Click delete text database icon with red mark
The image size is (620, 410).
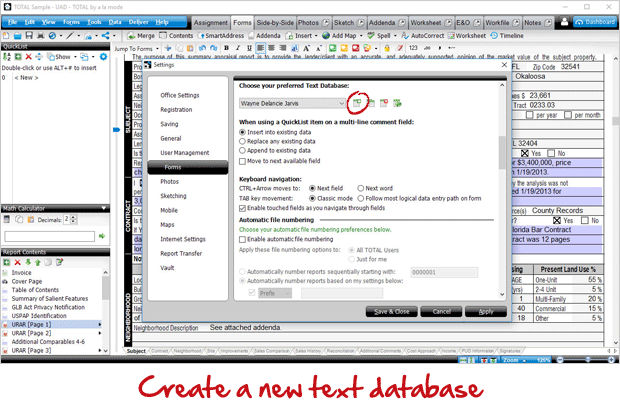384,103
